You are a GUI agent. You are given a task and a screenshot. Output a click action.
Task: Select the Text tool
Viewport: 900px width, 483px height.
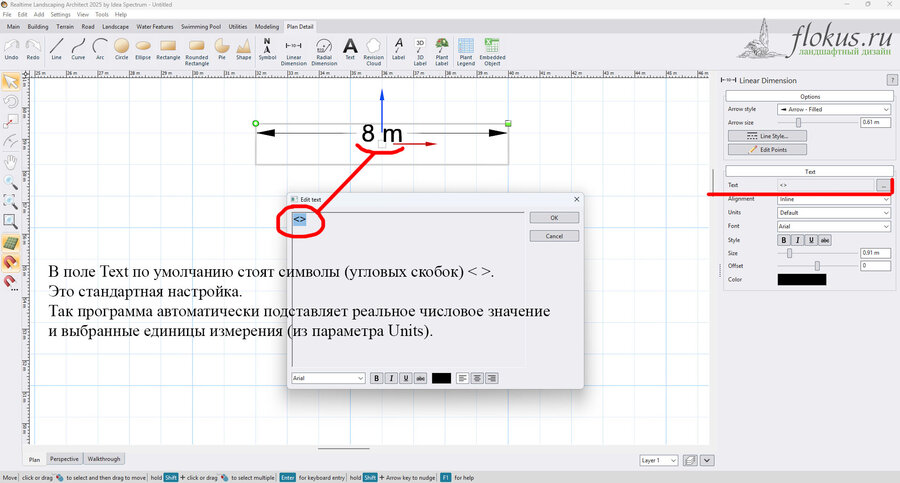coord(350,49)
